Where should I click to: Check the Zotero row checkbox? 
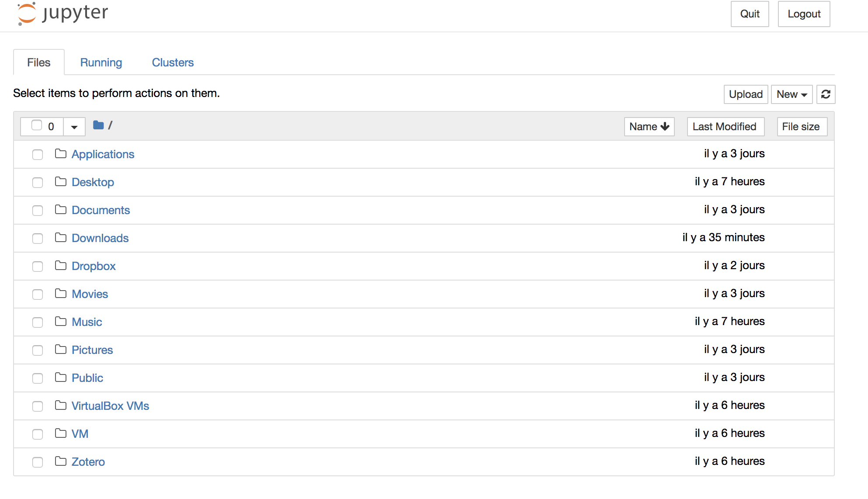38,462
